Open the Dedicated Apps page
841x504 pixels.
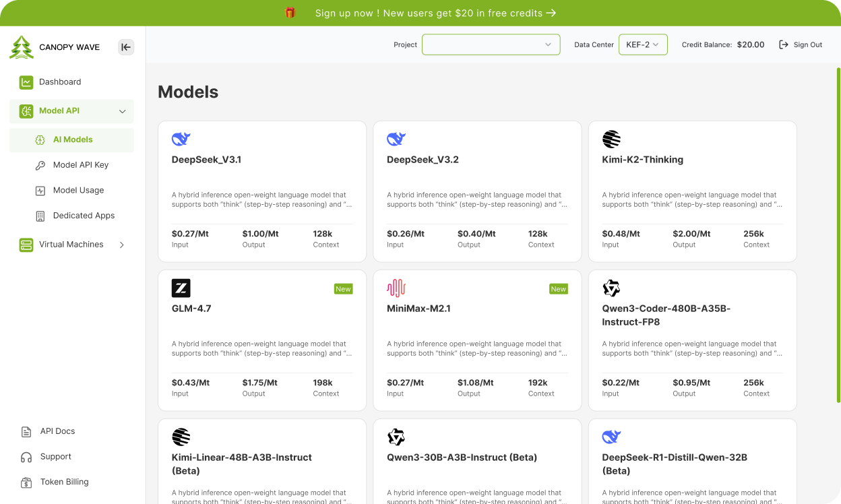[x=84, y=216]
